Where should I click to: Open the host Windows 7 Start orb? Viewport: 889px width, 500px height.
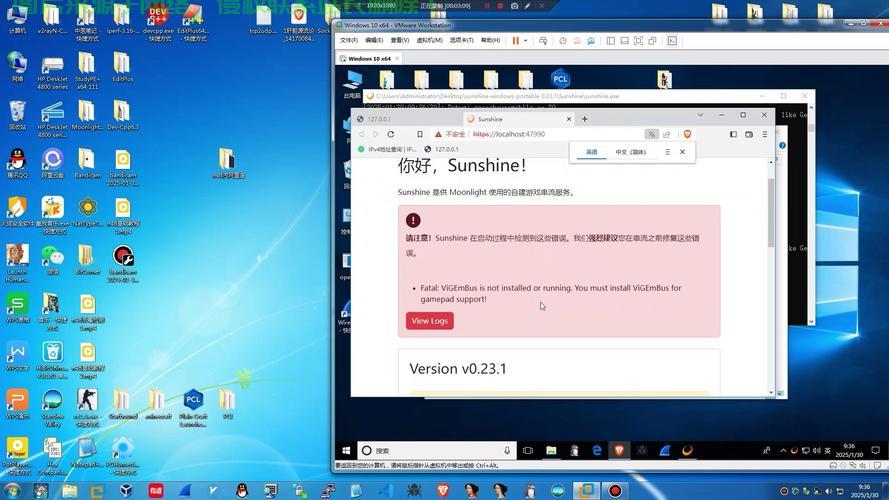pos(12,490)
